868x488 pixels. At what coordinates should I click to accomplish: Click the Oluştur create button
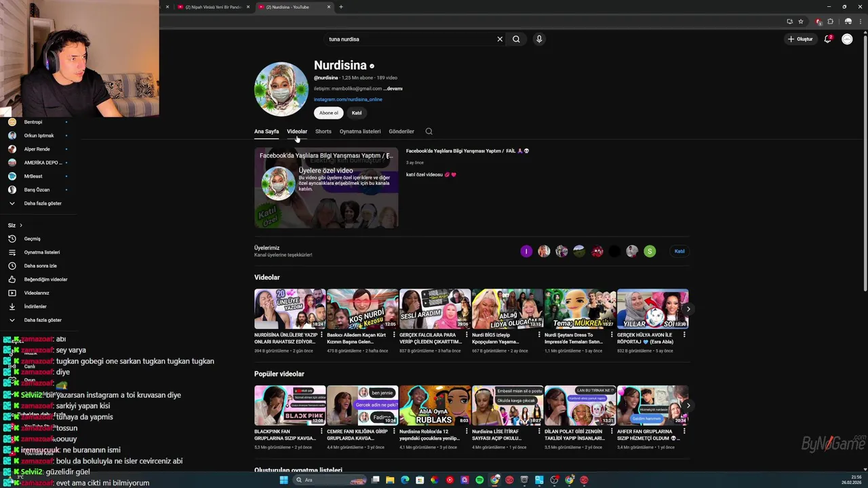(800, 39)
